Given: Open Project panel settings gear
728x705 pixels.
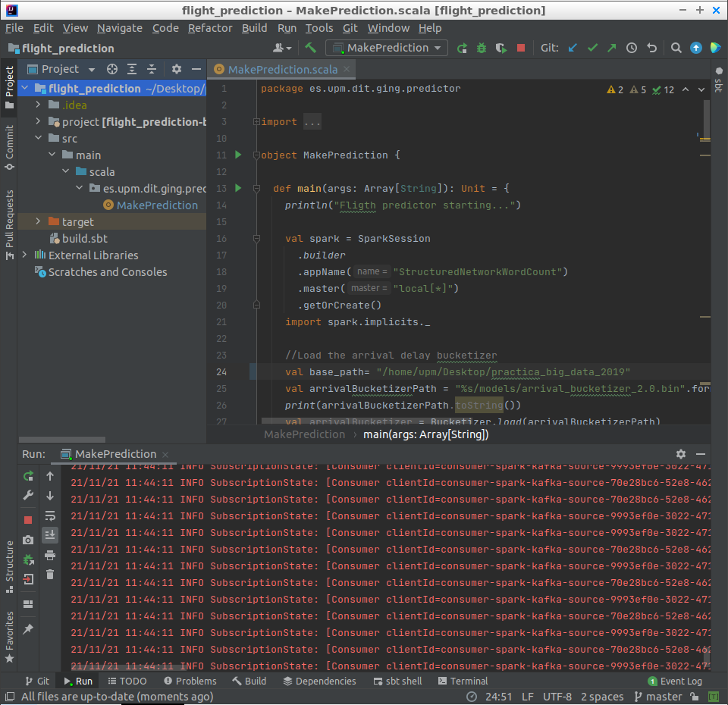Looking at the screenshot, I should point(177,69).
